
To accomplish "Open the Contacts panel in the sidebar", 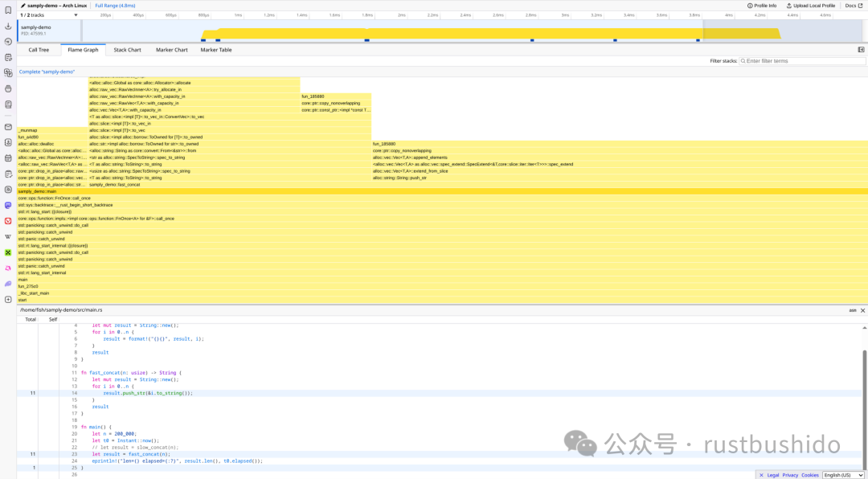I will 8,142.
